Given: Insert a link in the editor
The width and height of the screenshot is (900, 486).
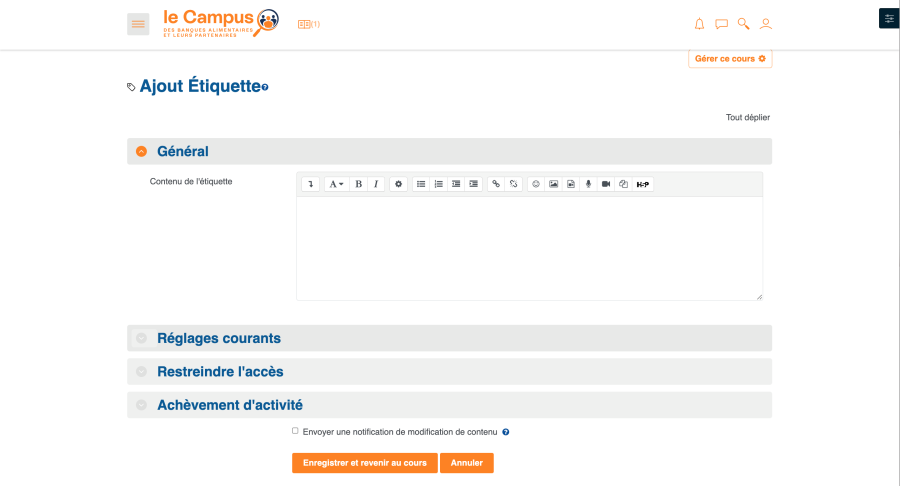Looking at the screenshot, I should tap(495, 184).
